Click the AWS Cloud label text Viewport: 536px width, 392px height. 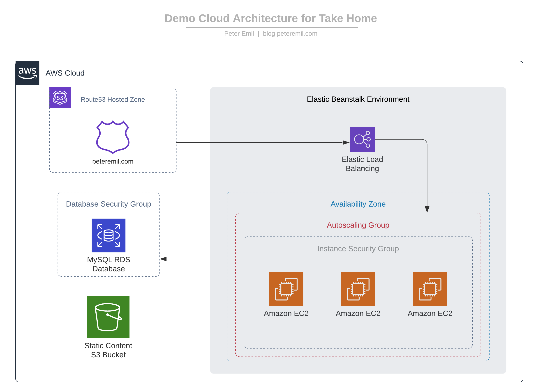click(x=65, y=73)
